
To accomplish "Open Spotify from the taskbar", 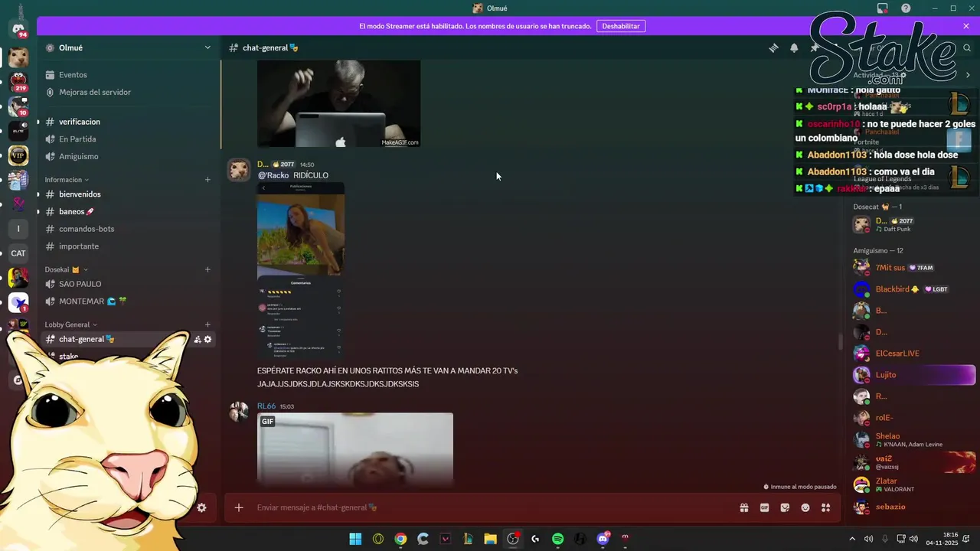I will click(557, 539).
